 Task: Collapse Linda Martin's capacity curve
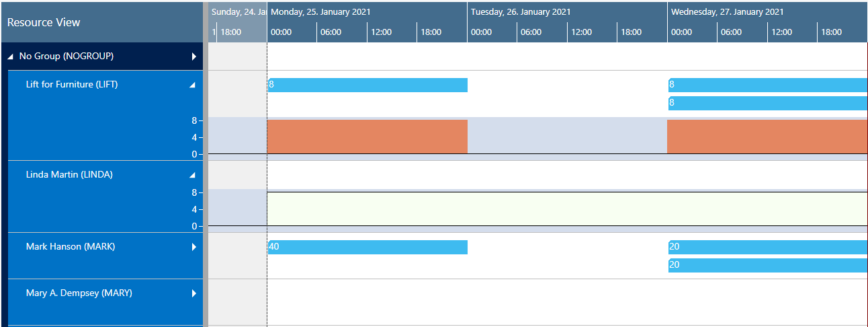coord(193,175)
